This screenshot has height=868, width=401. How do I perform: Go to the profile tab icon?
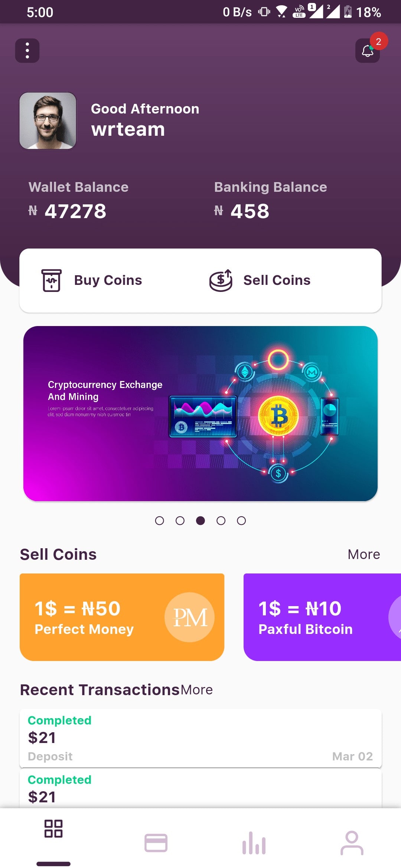pos(352,843)
